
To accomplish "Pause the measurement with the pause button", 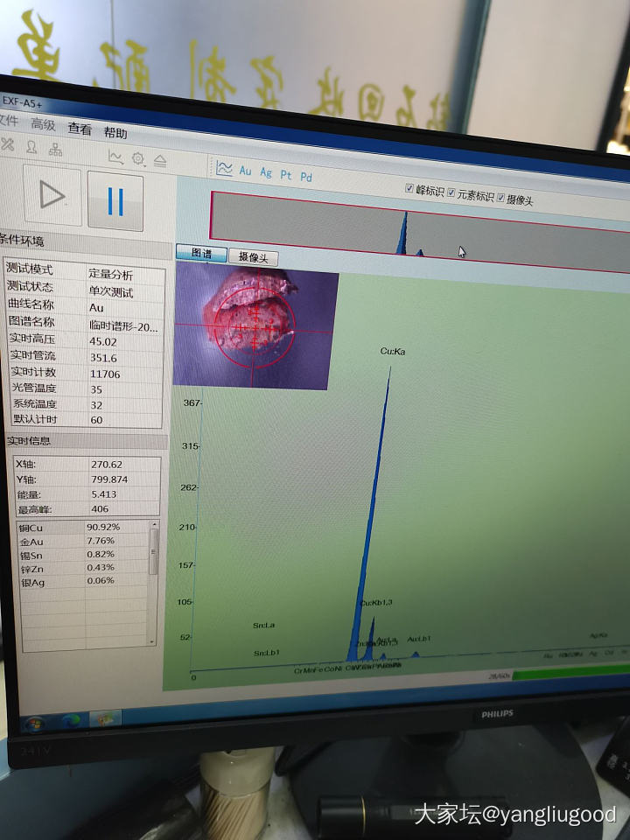I will 115,201.
